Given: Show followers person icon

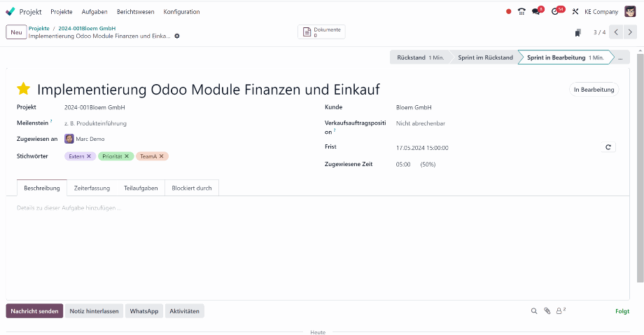Looking at the screenshot, I should coord(559,311).
